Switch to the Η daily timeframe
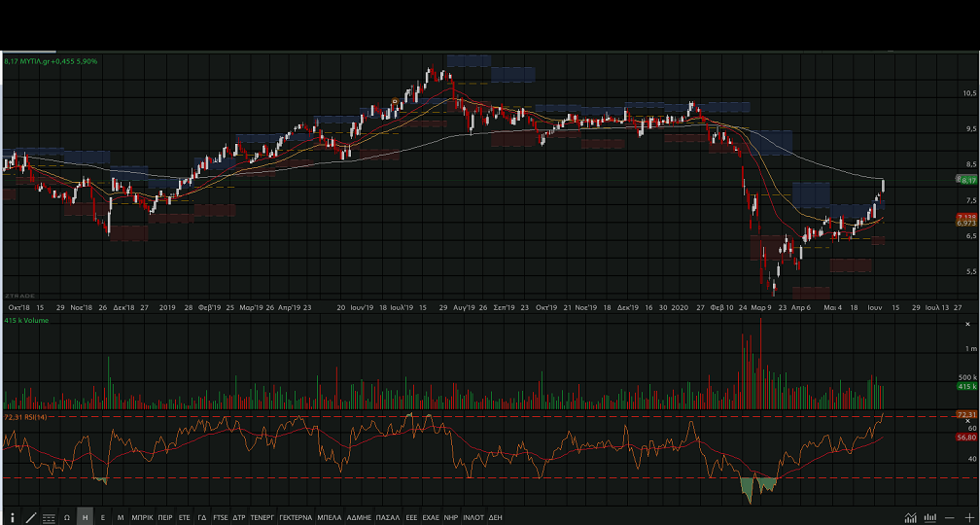Screen dimensions: 980x525 [85, 518]
